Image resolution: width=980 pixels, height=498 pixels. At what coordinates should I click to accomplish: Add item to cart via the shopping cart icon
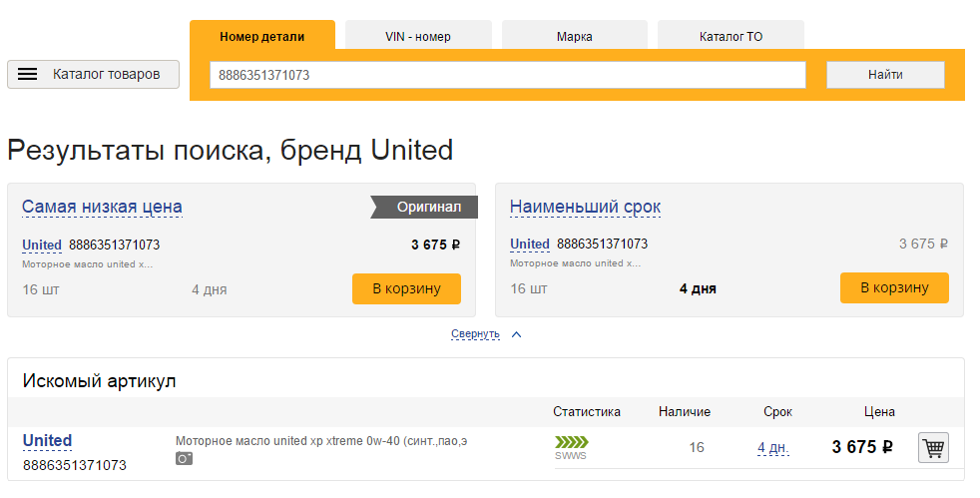pyautogui.click(x=933, y=448)
